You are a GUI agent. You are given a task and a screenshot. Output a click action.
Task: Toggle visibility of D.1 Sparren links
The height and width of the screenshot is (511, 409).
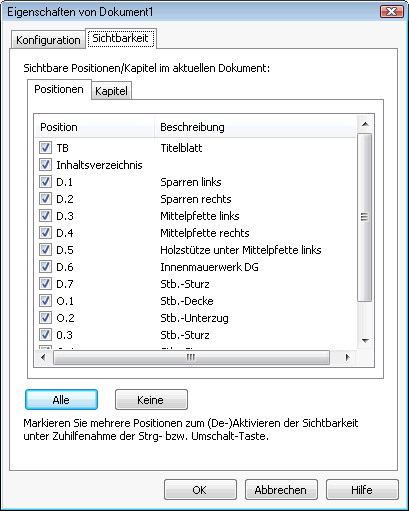coord(45,181)
